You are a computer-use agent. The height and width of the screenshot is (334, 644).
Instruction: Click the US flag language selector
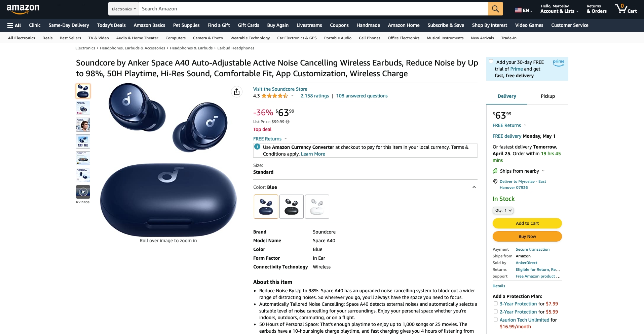[x=523, y=10]
